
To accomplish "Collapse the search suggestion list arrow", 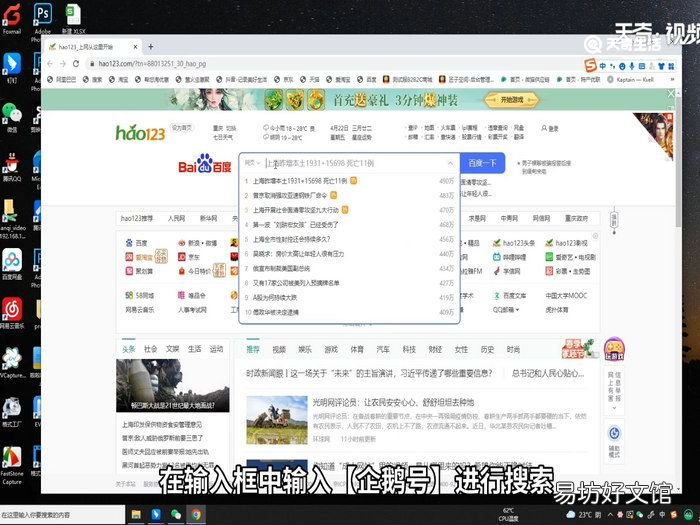I will tap(450, 163).
